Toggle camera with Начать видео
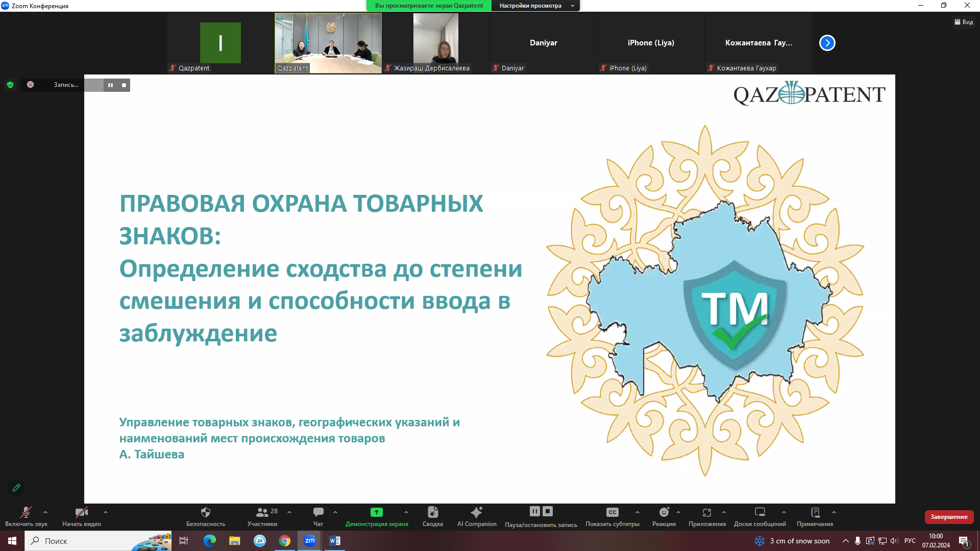The height and width of the screenshot is (551, 980). 81,512
